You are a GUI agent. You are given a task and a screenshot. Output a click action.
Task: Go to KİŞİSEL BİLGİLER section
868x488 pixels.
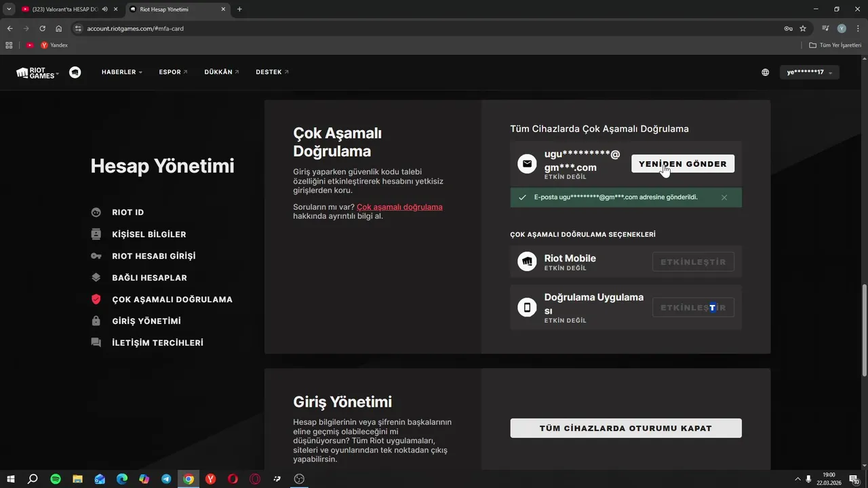coord(149,234)
